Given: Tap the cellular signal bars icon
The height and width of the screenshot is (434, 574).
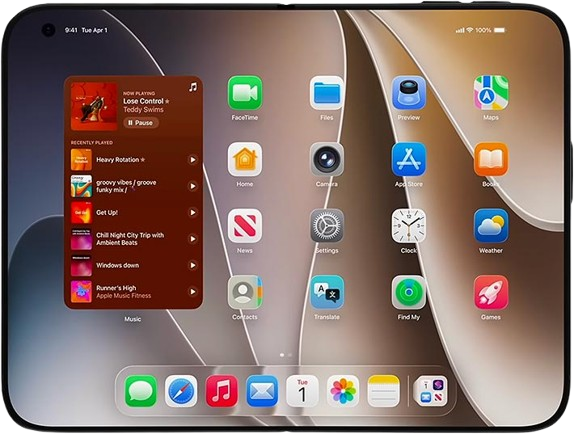Looking at the screenshot, I should tap(460, 30).
